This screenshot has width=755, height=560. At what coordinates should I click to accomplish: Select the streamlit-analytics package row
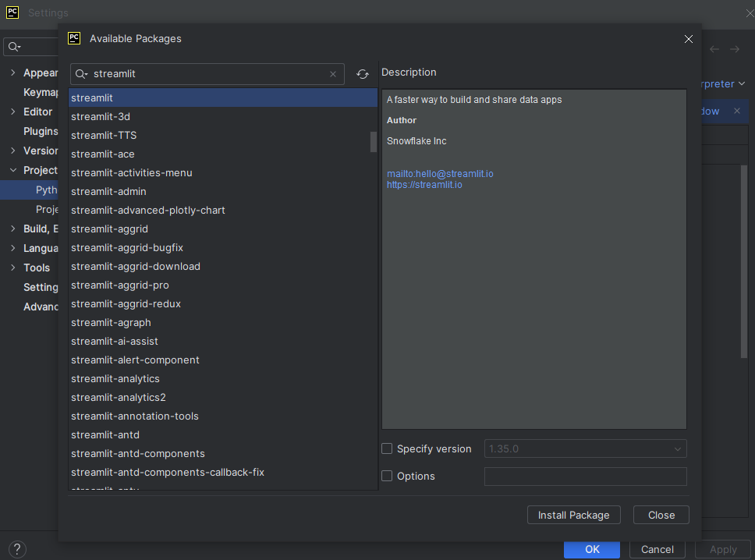pyautogui.click(x=223, y=379)
